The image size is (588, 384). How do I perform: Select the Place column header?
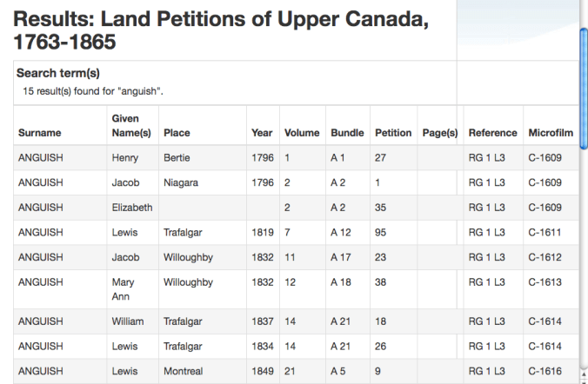pyautogui.click(x=177, y=133)
